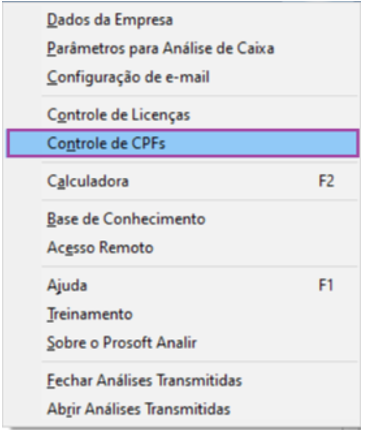365x430 pixels.
Task: Click the word Remoto in the menu
Action: tap(126, 248)
